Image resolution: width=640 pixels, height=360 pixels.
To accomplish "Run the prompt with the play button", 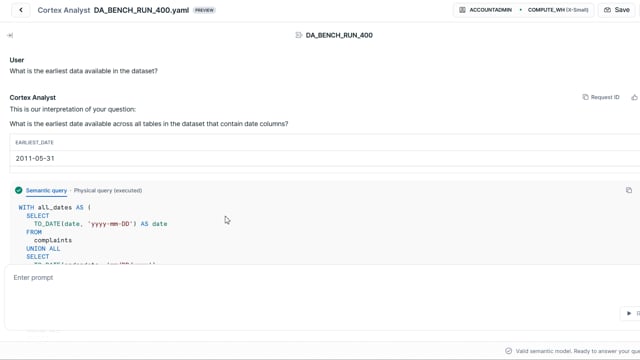I will (629, 313).
